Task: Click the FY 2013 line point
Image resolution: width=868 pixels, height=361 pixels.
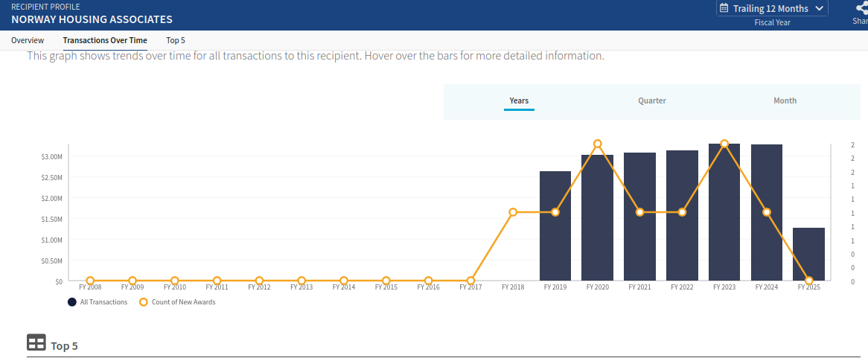Action: pos(301,281)
